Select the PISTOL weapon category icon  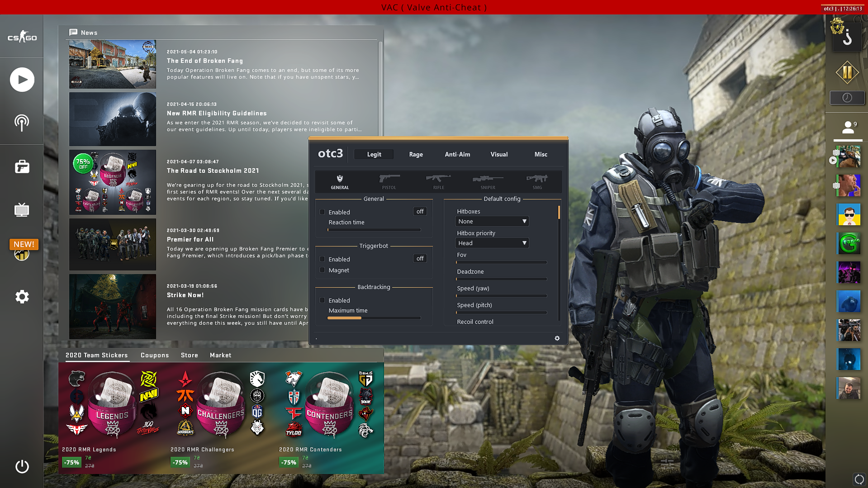click(x=389, y=182)
